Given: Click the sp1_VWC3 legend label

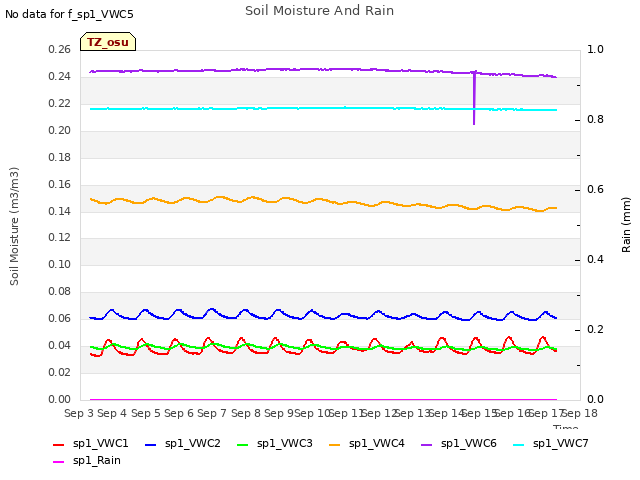Looking at the screenshot, I should [x=284, y=443].
